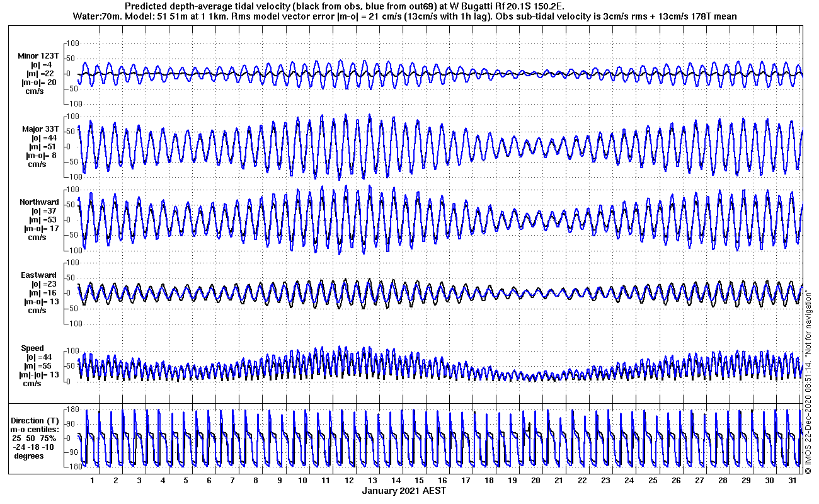Click the '-180' tick on Direction axis
This screenshot has width=819, height=504.
(x=71, y=467)
